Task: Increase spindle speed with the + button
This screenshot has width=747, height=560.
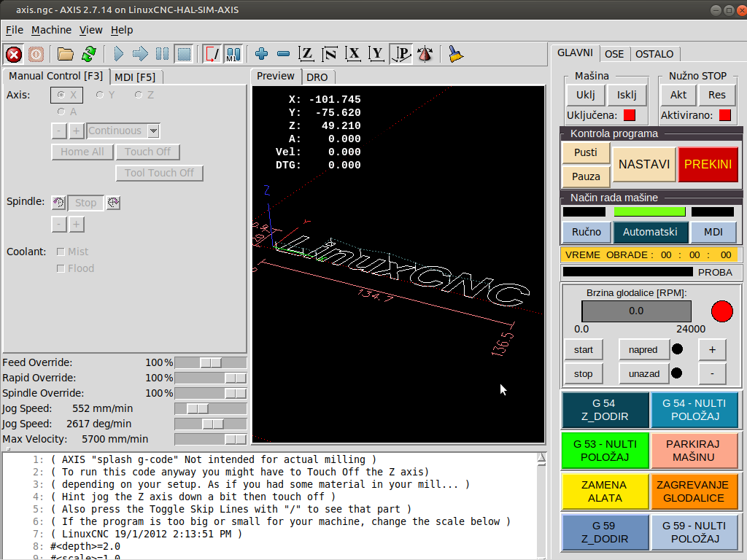Action: tap(712, 350)
